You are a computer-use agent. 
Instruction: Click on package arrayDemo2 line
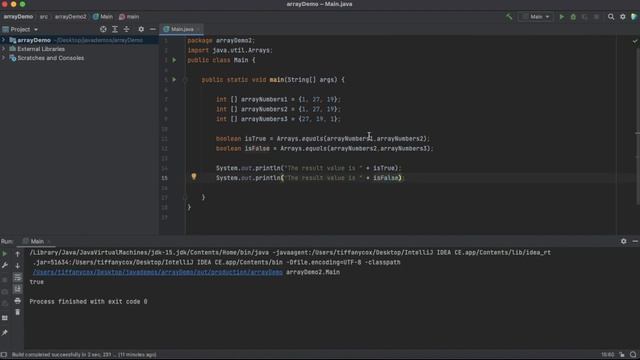221,40
